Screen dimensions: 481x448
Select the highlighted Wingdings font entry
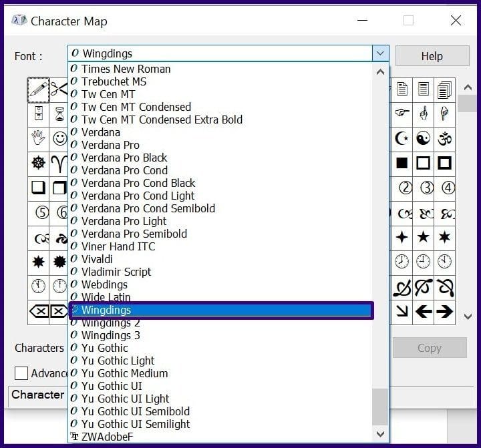(220, 310)
